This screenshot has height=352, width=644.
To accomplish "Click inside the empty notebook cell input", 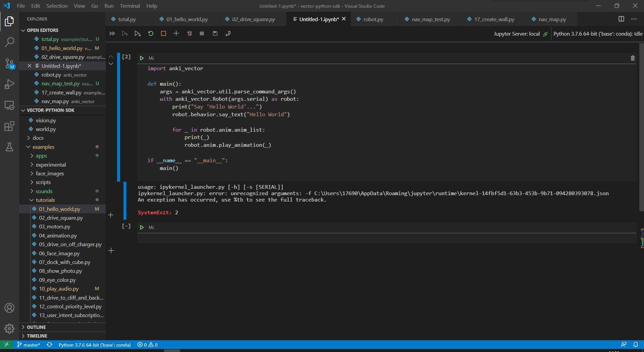I will tap(387, 238).
